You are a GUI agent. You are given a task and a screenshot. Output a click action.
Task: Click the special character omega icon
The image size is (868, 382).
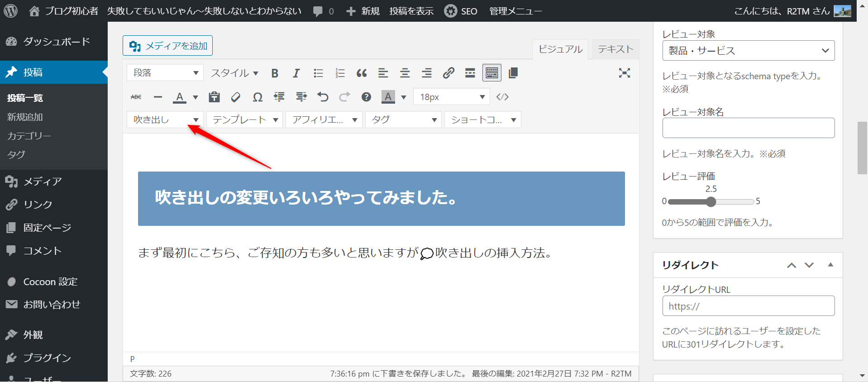[258, 97]
